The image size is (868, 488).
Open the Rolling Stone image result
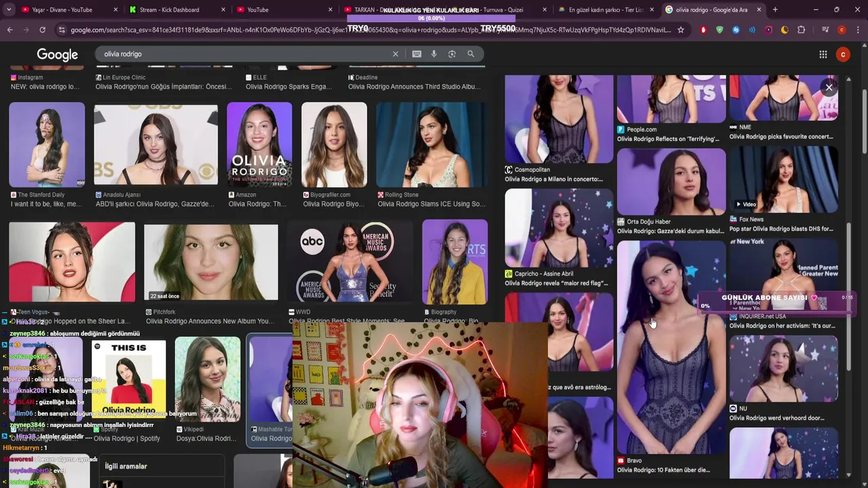[431, 144]
